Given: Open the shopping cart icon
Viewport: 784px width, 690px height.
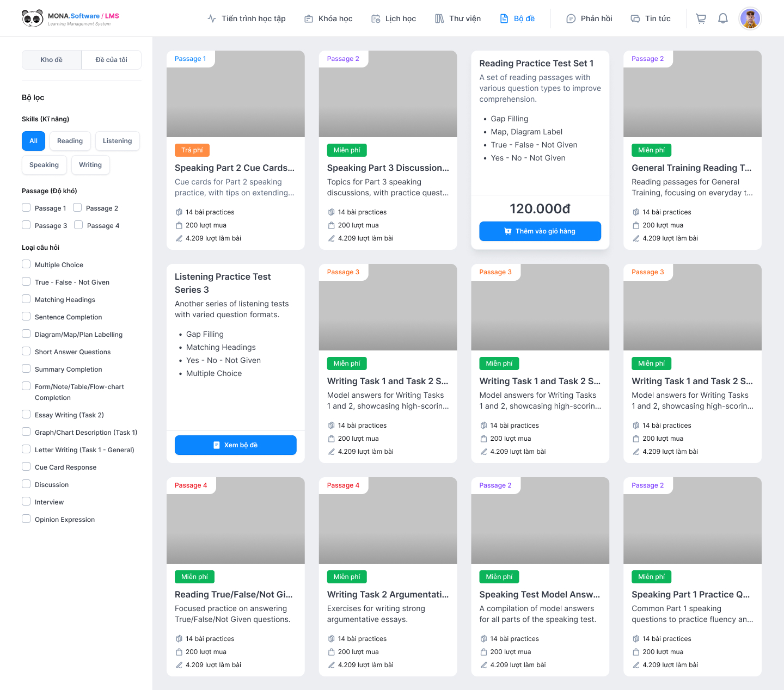Looking at the screenshot, I should point(701,19).
